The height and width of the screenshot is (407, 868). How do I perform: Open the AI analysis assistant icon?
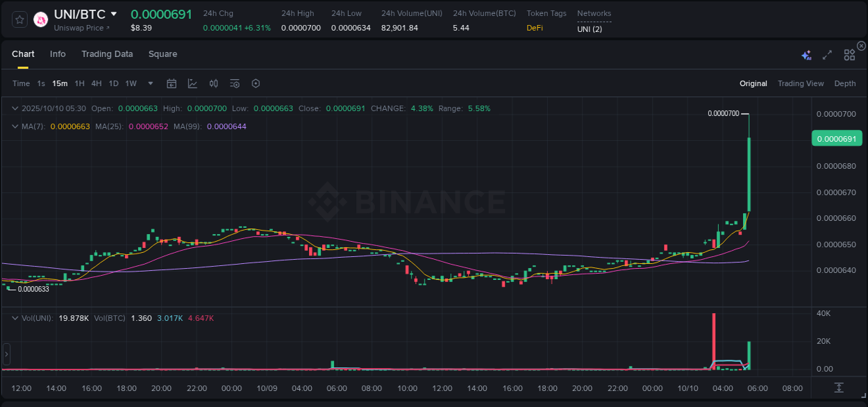[806, 54]
